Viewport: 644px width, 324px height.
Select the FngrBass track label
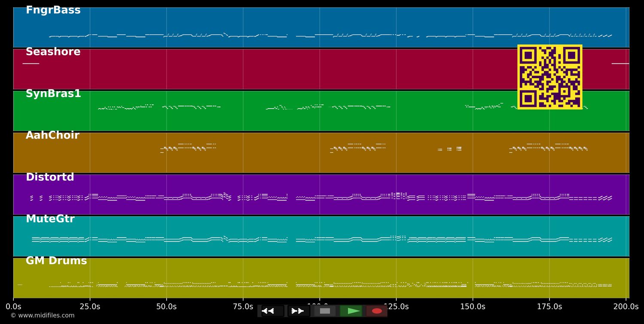(53, 10)
